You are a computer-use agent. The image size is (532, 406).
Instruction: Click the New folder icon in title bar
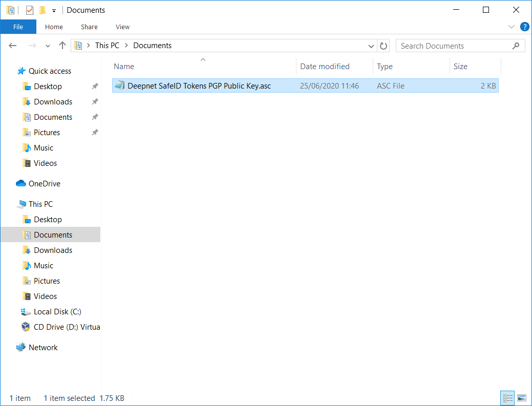coord(42,10)
